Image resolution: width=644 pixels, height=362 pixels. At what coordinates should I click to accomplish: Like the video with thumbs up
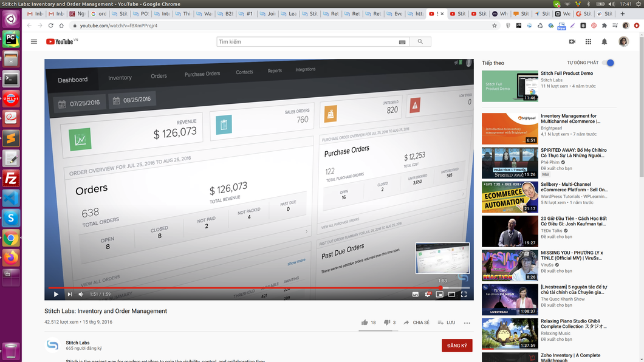(365, 323)
